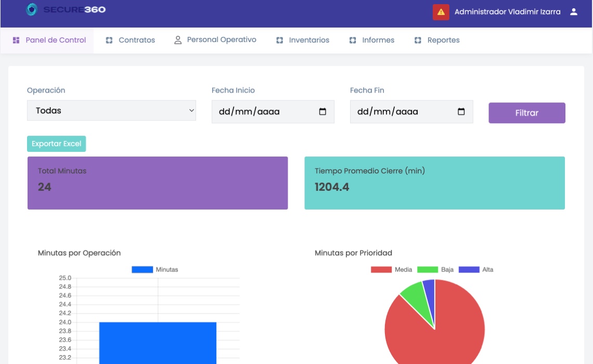Toggle Baja series in pie legend
Image resolution: width=593 pixels, height=364 pixels.
(x=435, y=269)
